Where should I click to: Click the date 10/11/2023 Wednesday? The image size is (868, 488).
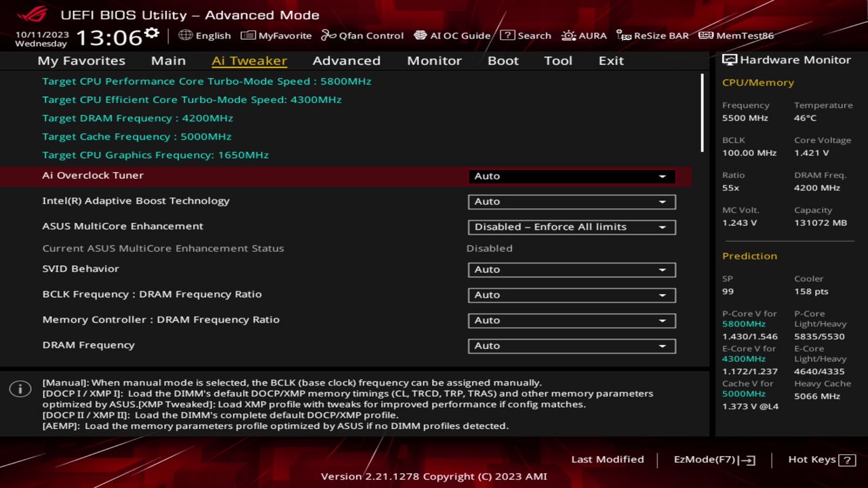41,39
